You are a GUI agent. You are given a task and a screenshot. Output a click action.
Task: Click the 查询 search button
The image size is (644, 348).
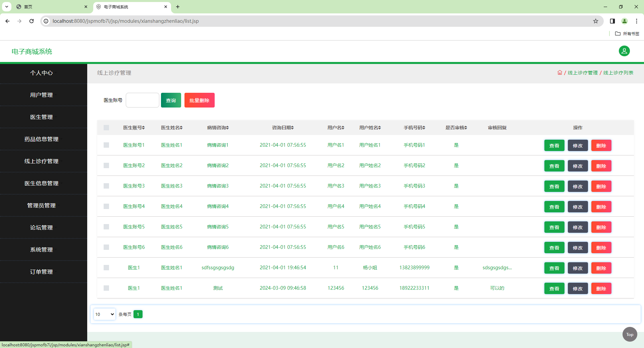(171, 100)
